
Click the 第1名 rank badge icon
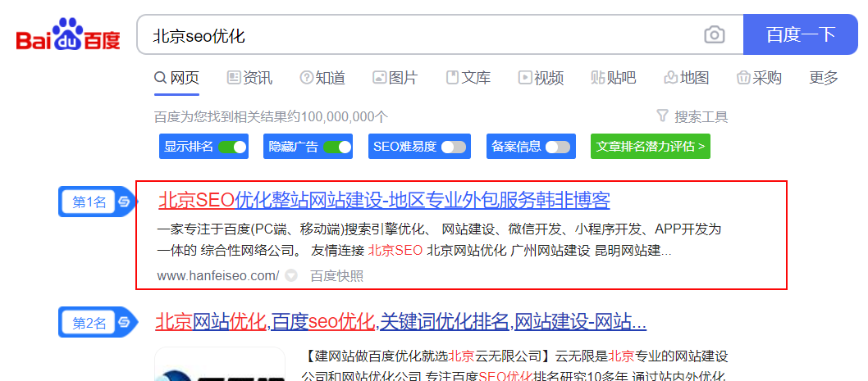(x=98, y=202)
